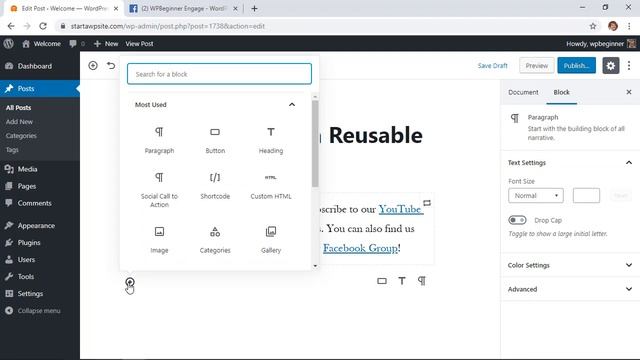The height and width of the screenshot is (360, 640).
Task: Close the settings sidebar panel
Action: click(x=629, y=92)
